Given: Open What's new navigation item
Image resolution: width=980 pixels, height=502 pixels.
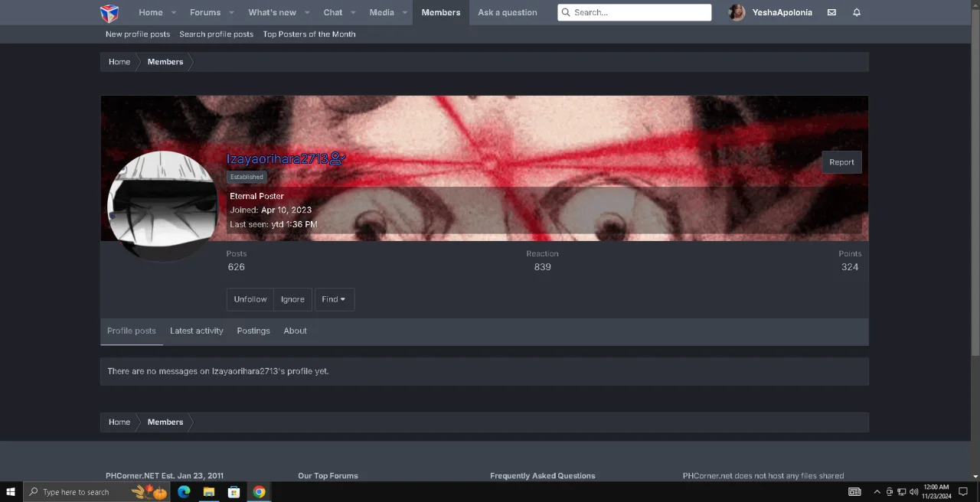Looking at the screenshot, I should pos(272,12).
